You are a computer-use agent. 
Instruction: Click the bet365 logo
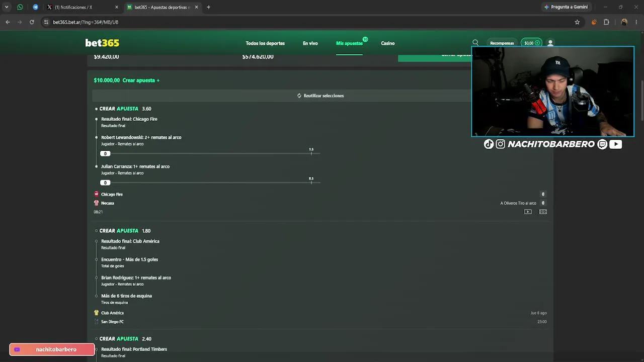(x=102, y=43)
